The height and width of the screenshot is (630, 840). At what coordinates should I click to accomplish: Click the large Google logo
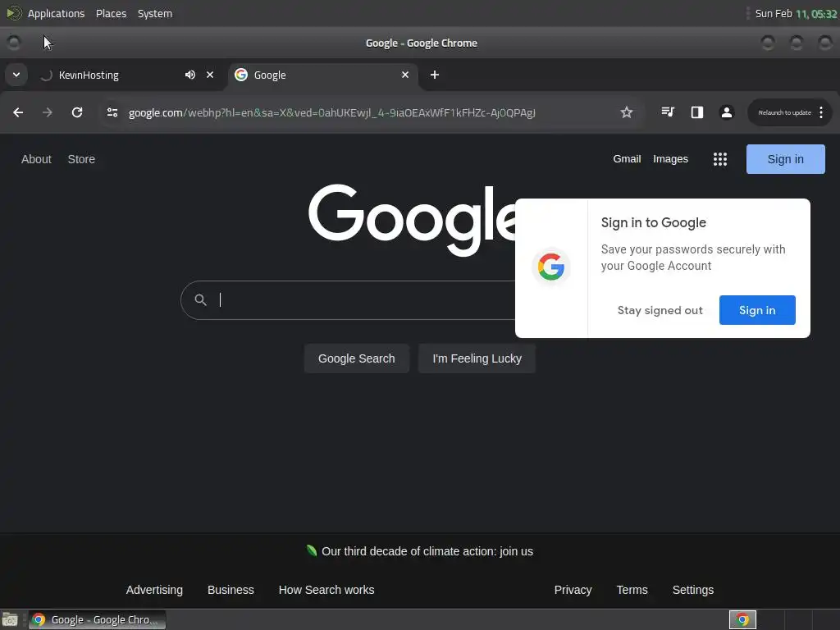pyautogui.click(x=412, y=219)
